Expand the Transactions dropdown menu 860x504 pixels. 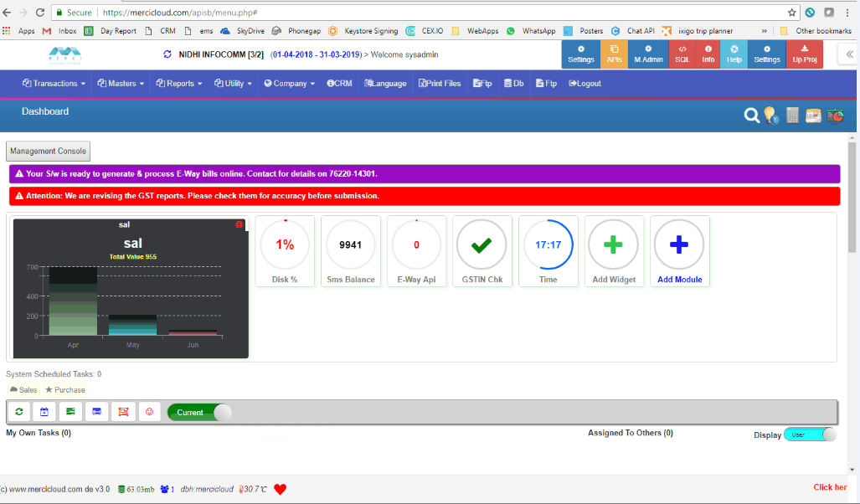coord(54,84)
